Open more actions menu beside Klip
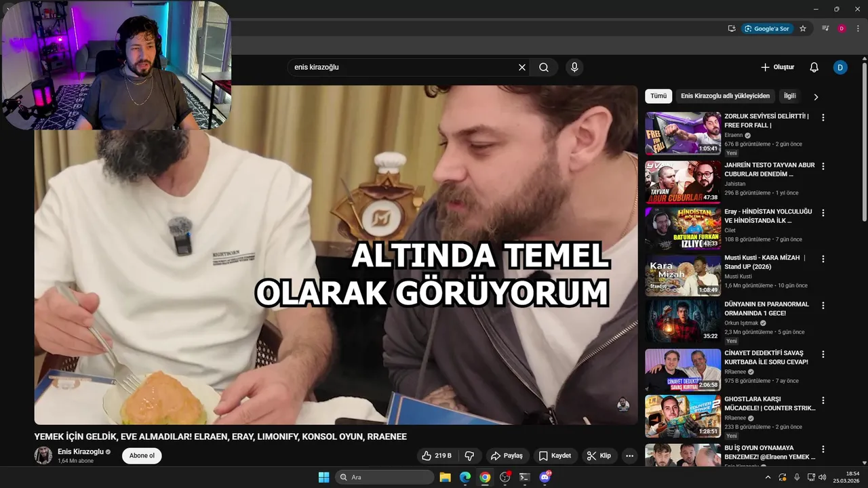This screenshot has width=868, height=488. [x=629, y=455]
